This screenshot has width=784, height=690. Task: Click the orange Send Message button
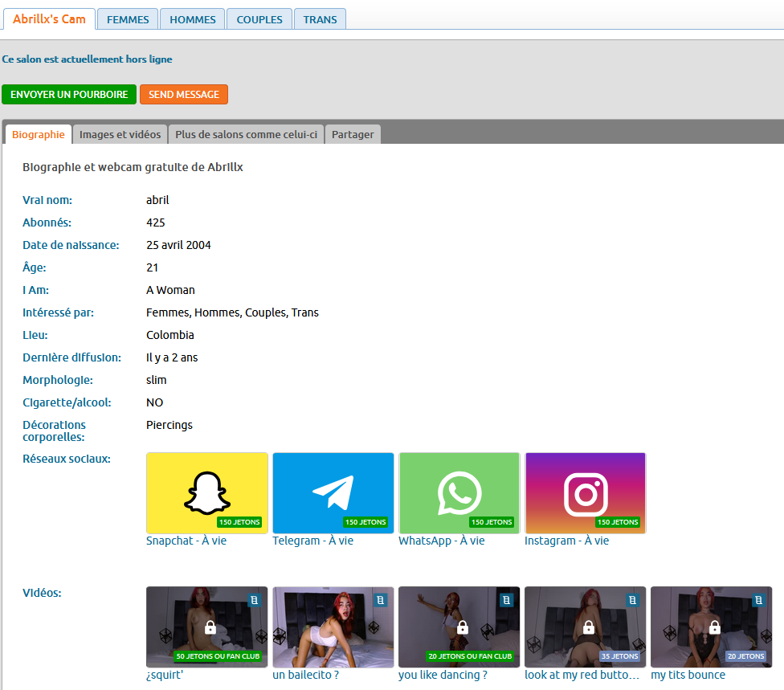184,94
